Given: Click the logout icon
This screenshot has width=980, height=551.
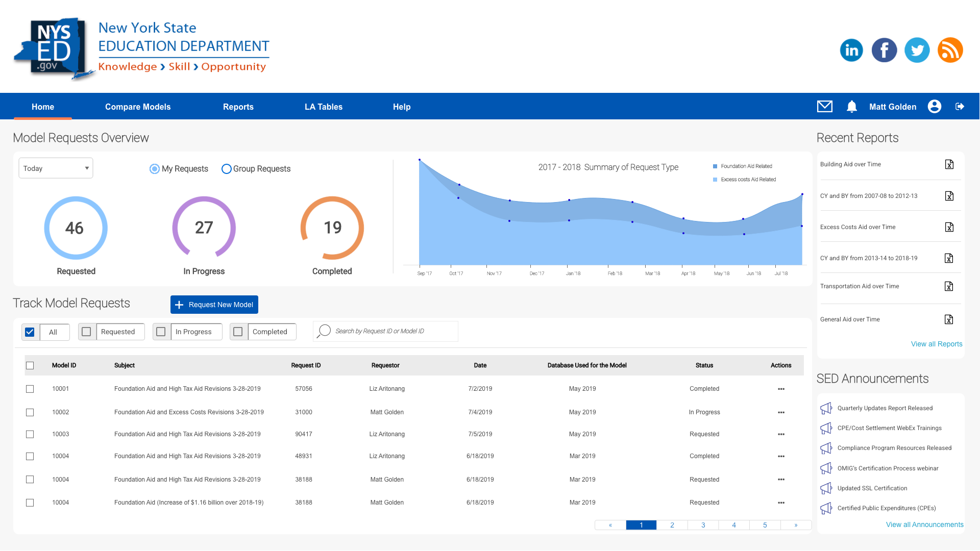Looking at the screenshot, I should pyautogui.click(x=960, y=107).
